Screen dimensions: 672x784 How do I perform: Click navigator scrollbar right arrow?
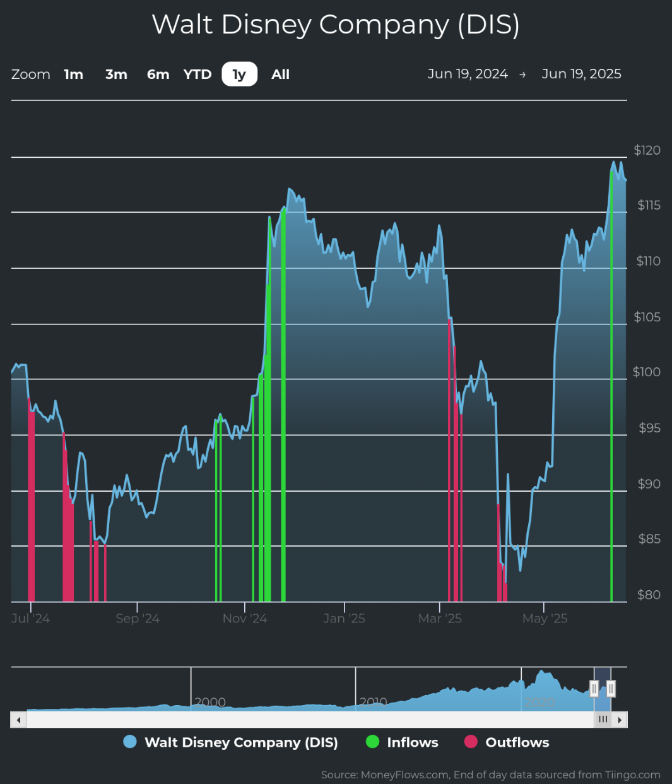pyautogui.click(x=620, y=720)
